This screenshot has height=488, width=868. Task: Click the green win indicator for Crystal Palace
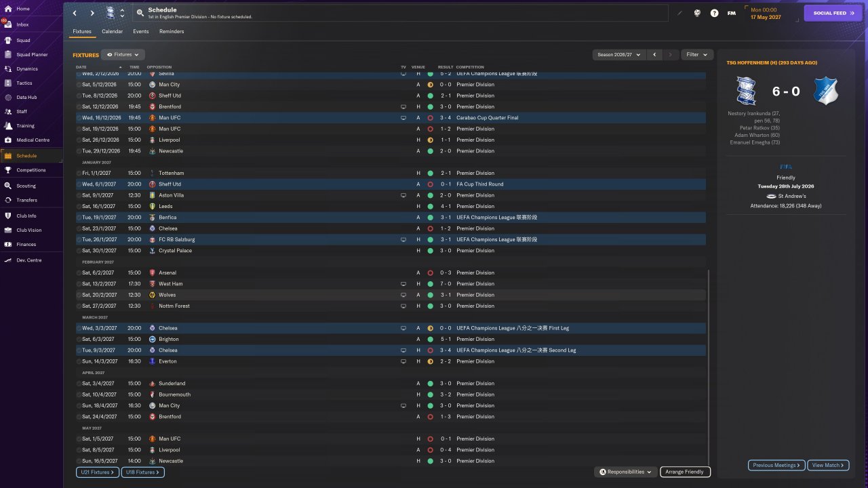pyautogui.click(x=430, y=251)
